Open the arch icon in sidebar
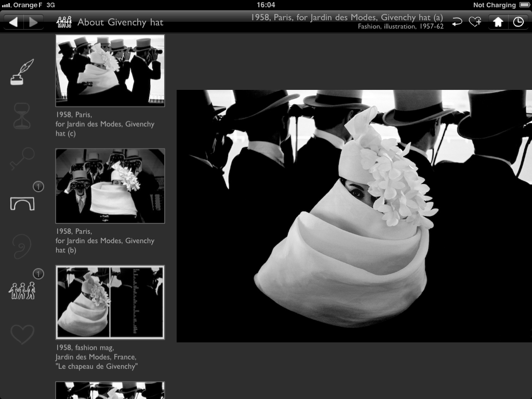The image size is (532, 399). point(22,204)
